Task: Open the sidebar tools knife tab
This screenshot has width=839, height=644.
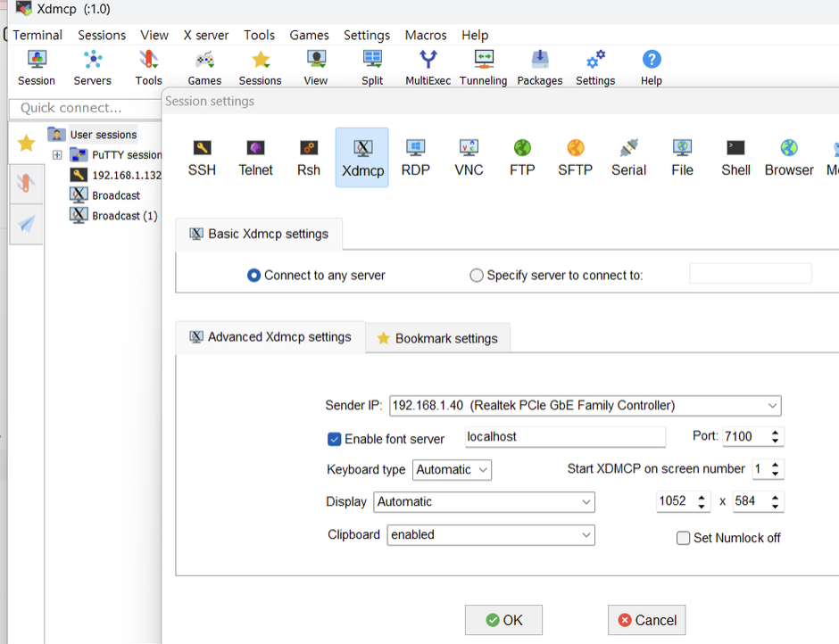Action: pyautogui.click(x=26, y=184)
